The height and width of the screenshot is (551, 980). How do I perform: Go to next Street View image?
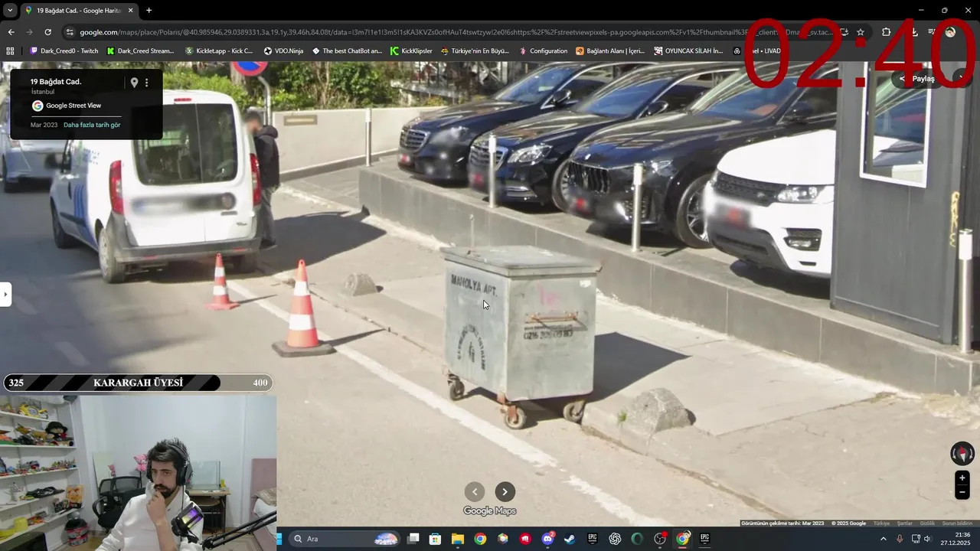coord(505,491)
